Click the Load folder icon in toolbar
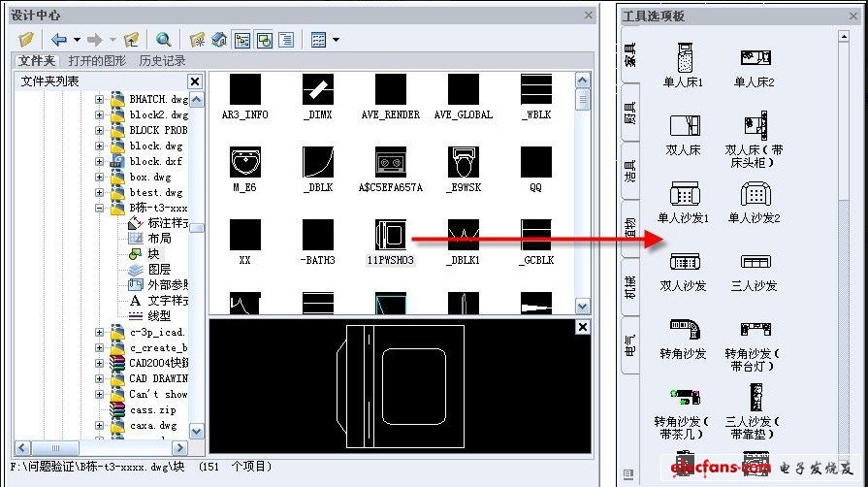This screenshot has height=487, width=868. point(26,40)
